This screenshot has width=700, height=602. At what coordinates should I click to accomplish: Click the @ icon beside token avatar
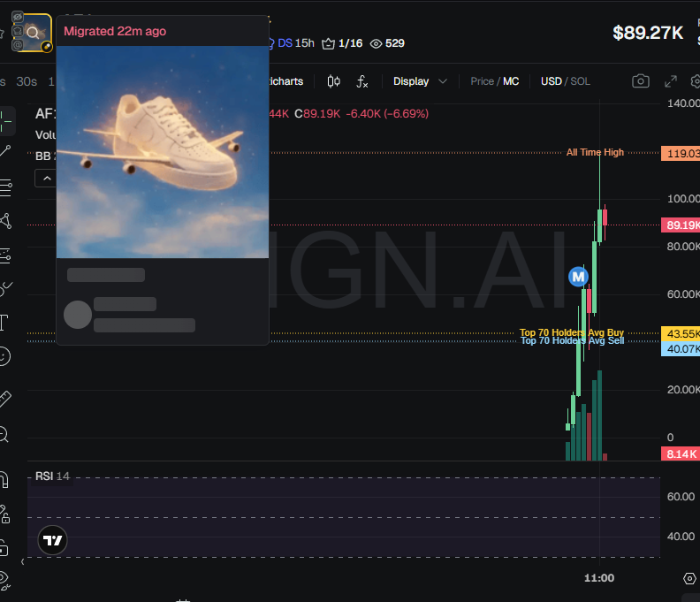pyautogui.click(x=18, y=45)
